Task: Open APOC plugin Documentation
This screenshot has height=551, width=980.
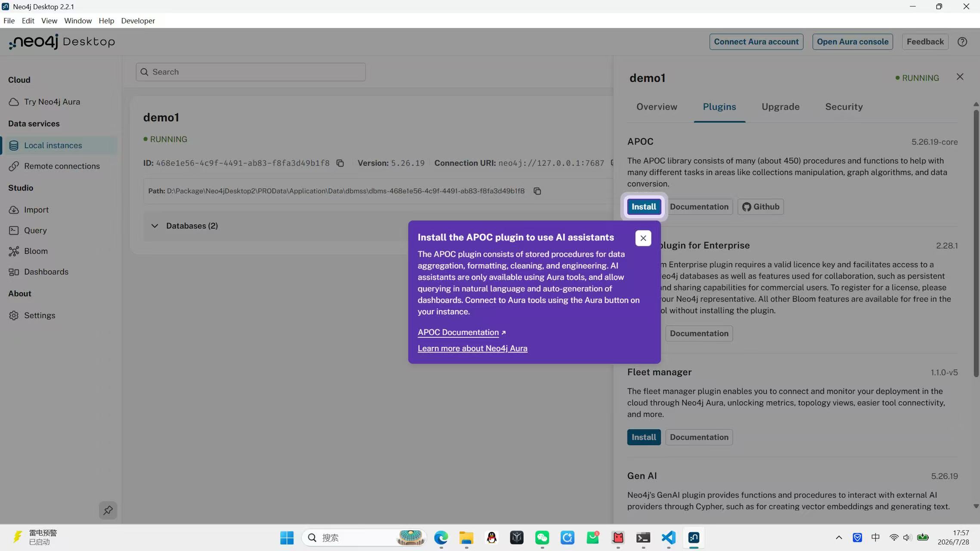Action: tap(699, 207)
